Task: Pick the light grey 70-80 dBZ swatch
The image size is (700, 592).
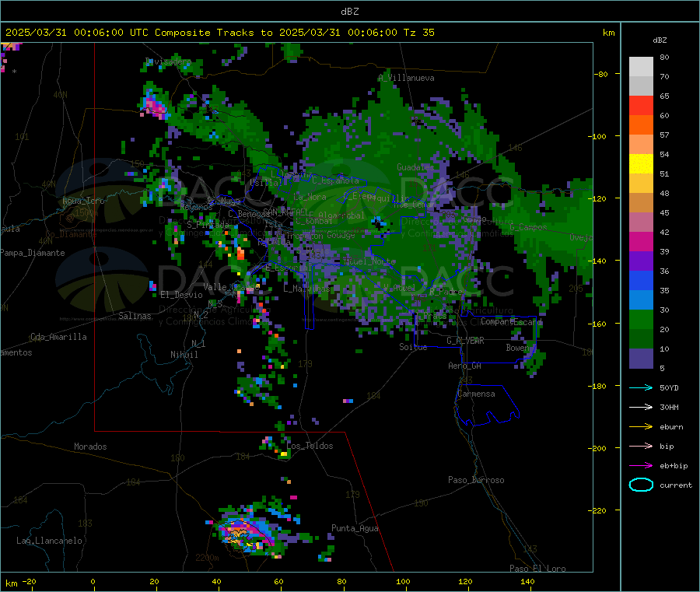Action: click(641, 67)
